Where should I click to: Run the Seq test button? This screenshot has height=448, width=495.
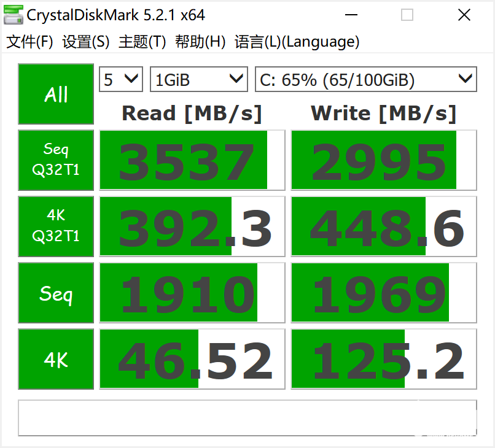pos(56,293)
